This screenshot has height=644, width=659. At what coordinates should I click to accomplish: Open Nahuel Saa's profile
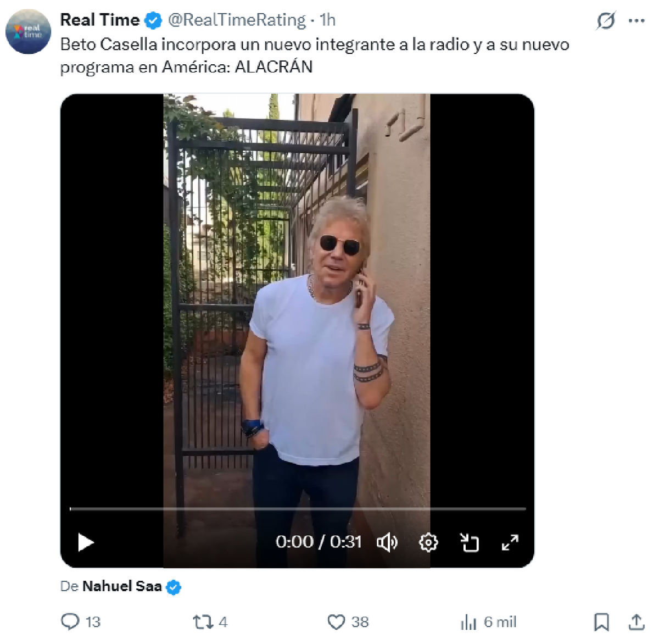[x=122, y=586]
